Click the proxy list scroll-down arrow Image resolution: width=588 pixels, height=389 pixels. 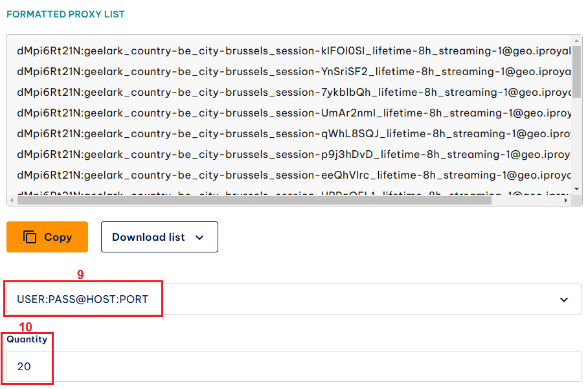[577, 188]
